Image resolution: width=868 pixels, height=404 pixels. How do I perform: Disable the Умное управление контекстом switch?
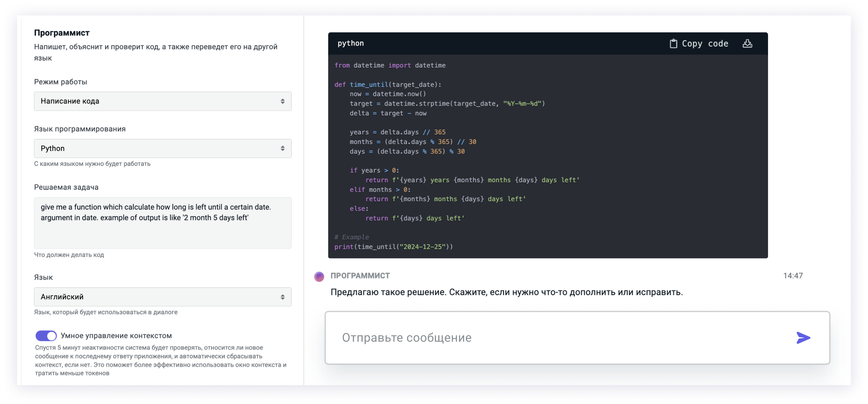[46, 336]
